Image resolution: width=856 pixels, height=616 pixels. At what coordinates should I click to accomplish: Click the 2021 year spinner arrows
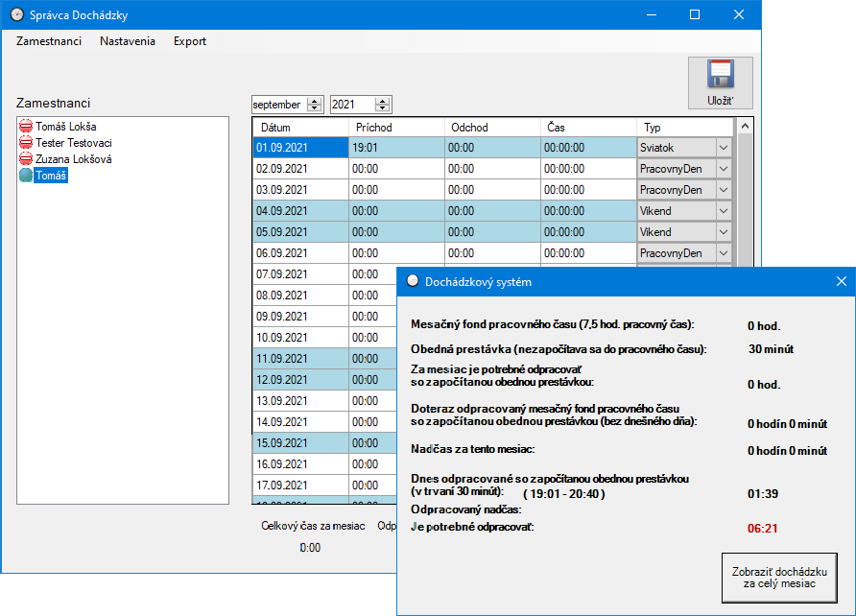[383, 105]
